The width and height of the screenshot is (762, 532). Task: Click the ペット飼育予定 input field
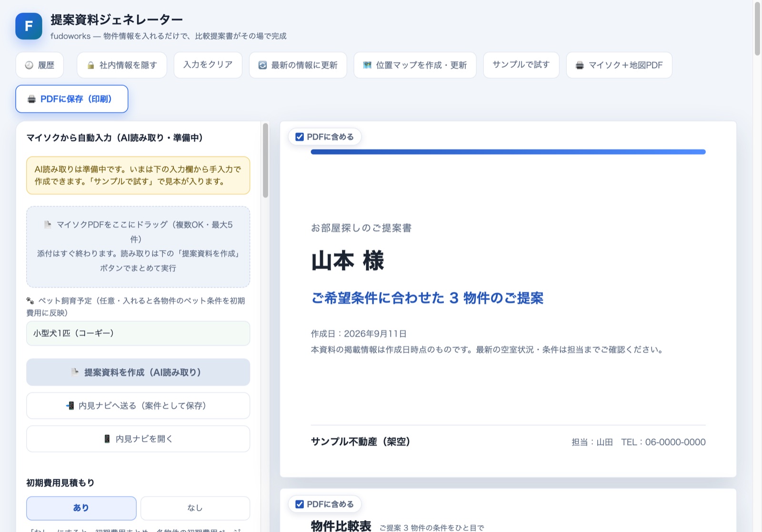click(x=138, y=333)
